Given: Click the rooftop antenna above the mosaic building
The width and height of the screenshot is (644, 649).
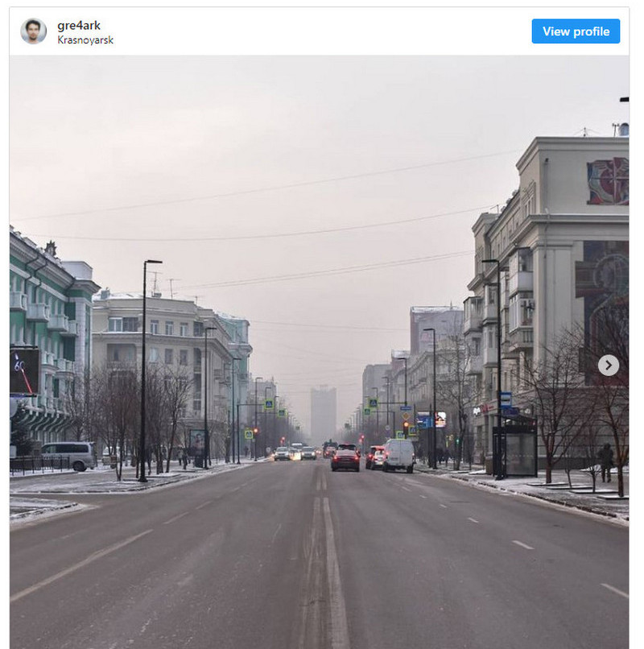Looking at the screenshot, I should coord(584,132).
